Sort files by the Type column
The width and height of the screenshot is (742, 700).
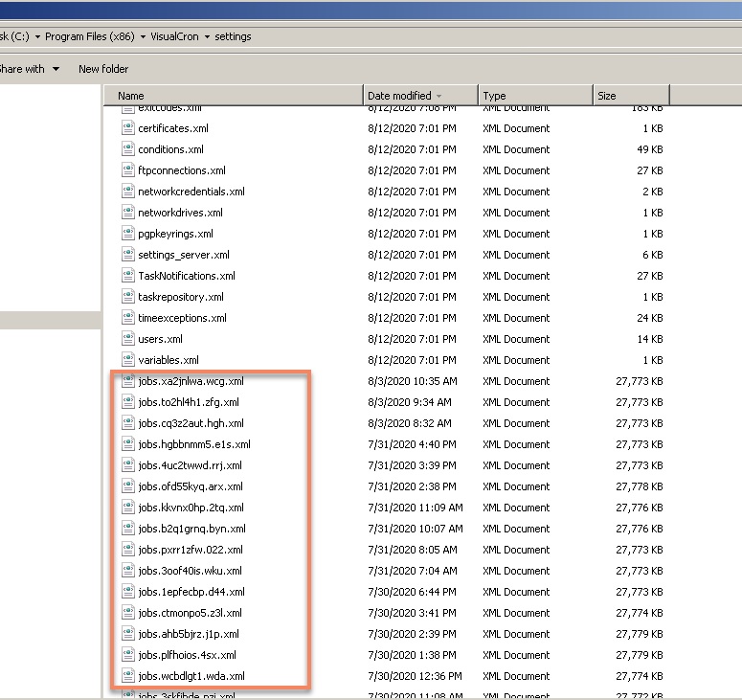(494, 96)
